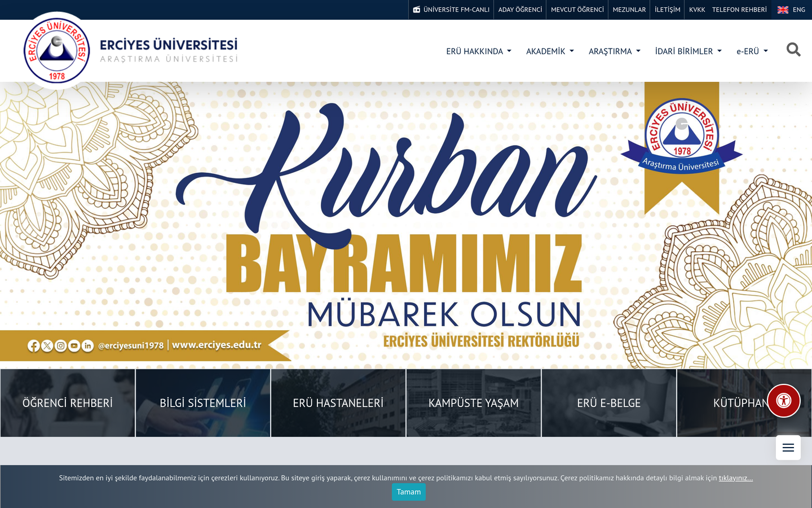Screen dimensions: 812x508
Task: Open the accessibility widget icon
Action: 784,401
